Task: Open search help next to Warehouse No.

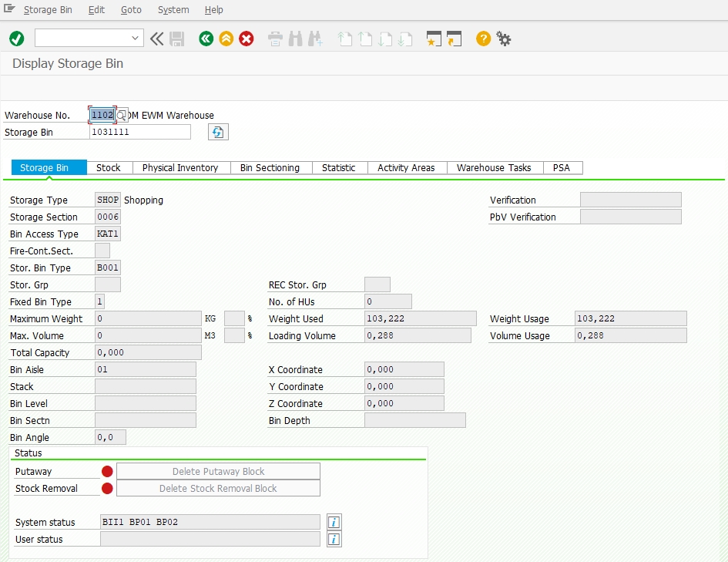Action: (122, 116)
